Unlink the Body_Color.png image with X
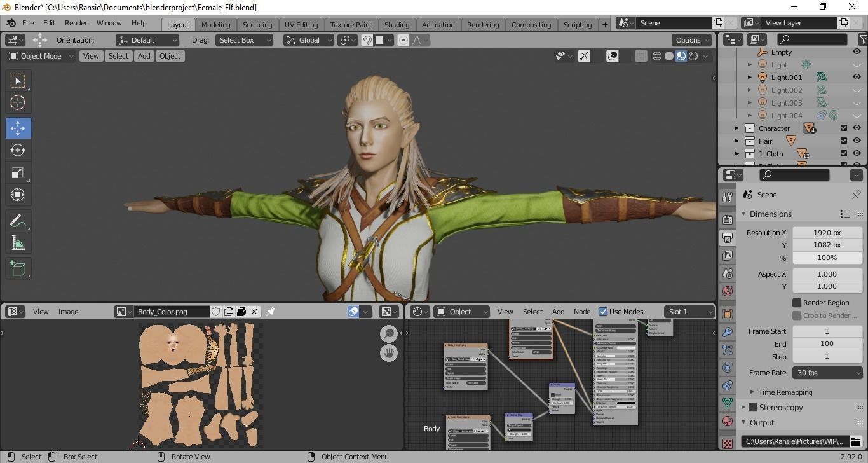 coord(254,312)
